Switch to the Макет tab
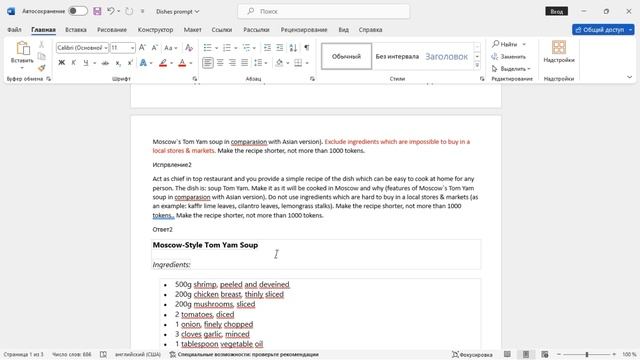The height and width of the screenshot is (360, 640). pos(192,30)
